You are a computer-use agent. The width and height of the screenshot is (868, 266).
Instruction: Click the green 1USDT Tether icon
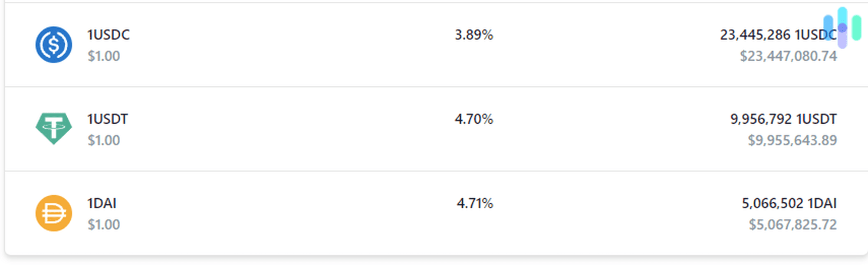pos(54,128)
